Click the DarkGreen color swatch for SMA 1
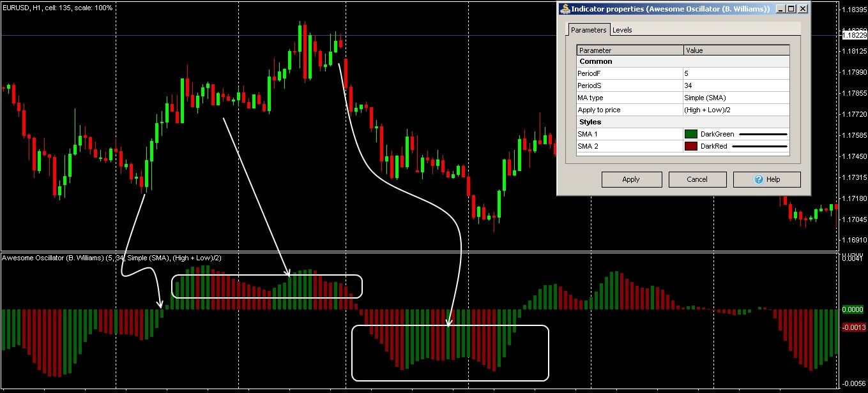 click(x=691, y=134)
